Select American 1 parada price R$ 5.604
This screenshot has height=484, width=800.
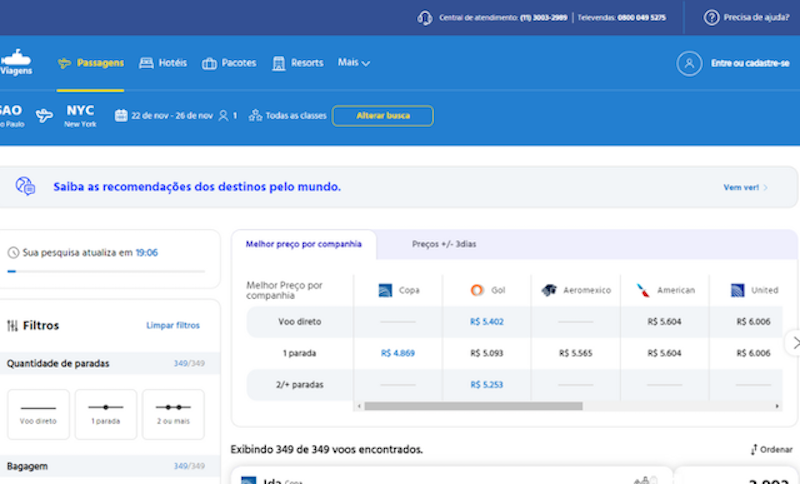(x=664, y=353)
